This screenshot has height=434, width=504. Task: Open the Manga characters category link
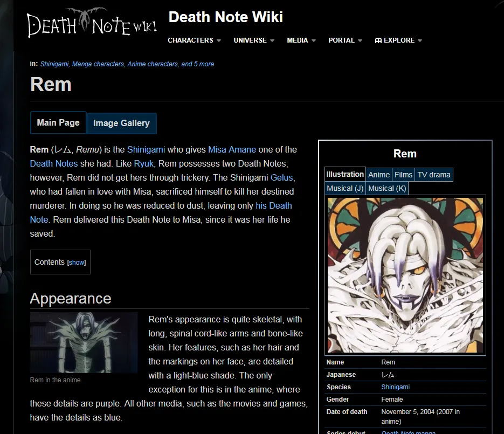click(x=98, y=64)
